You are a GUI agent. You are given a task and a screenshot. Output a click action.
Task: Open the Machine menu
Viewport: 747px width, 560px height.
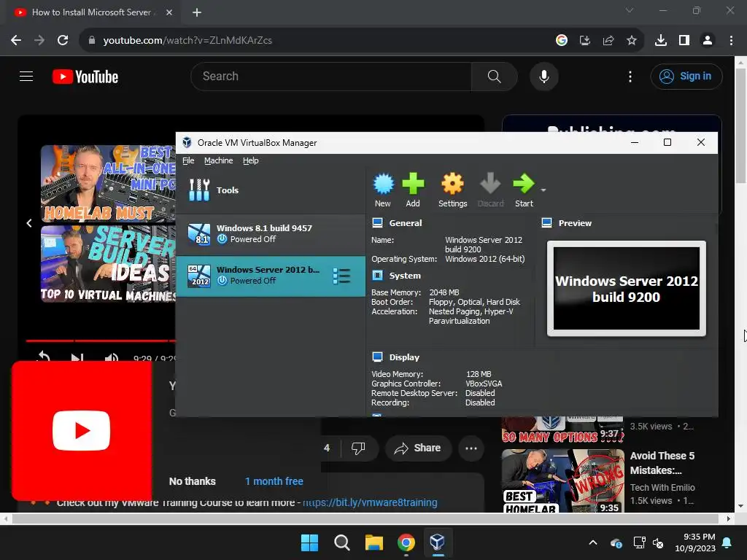[219, 160]
